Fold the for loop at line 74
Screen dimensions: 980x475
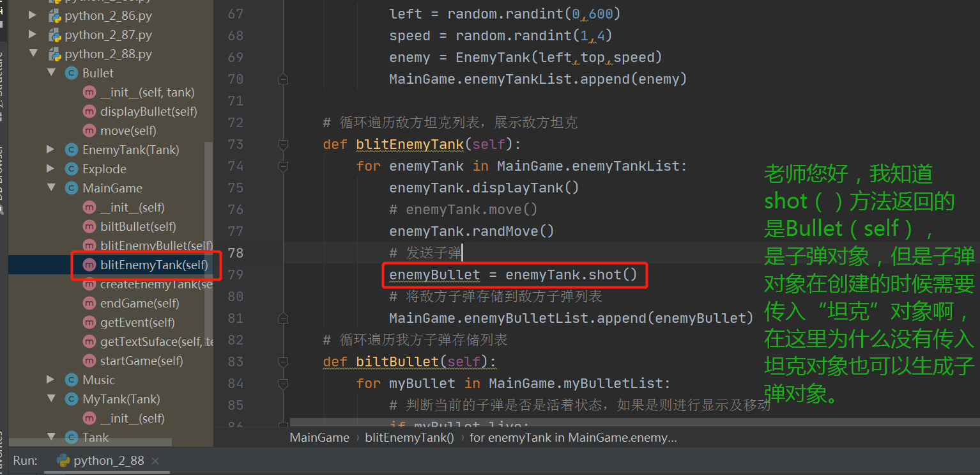tap(283, 167)
